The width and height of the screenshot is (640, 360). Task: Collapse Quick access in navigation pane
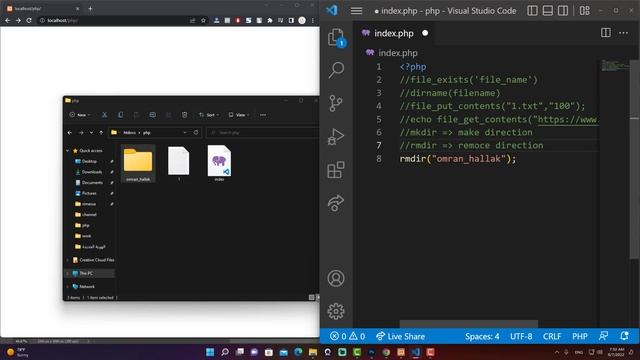coord(68,151)
